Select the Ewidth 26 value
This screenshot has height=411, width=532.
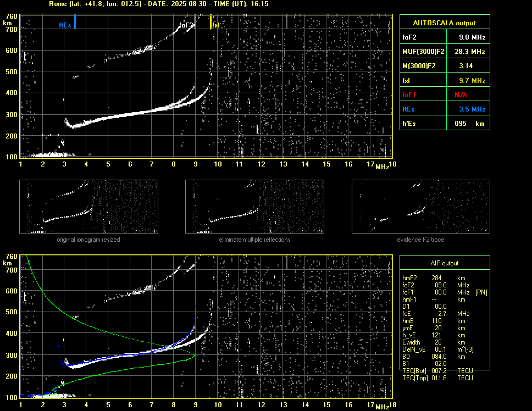coord(438,342)
